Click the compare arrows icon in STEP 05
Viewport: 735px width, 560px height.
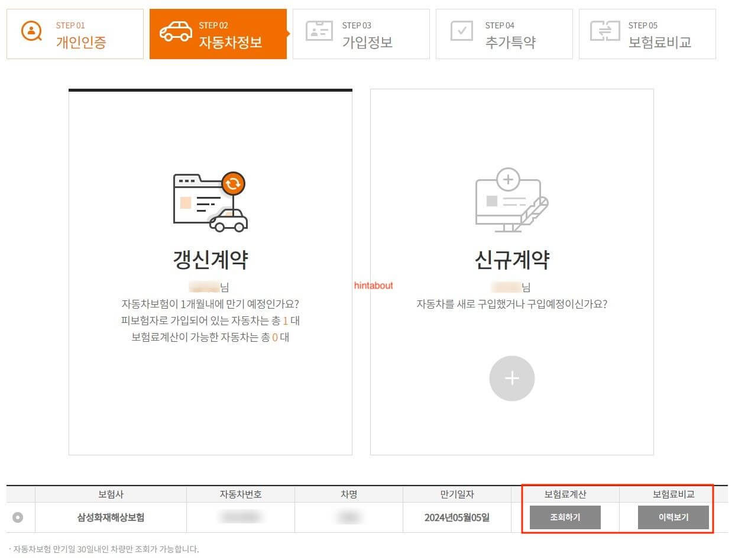pyautogui.click(x=604, y=31)
